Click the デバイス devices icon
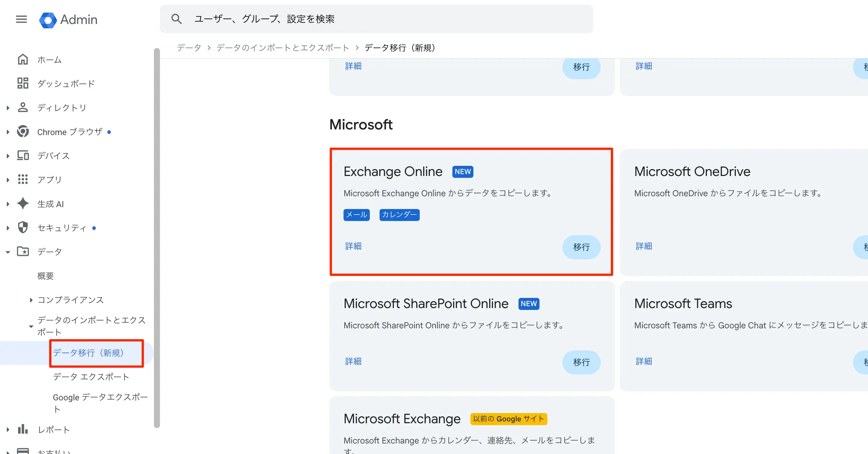 point(23,155)
